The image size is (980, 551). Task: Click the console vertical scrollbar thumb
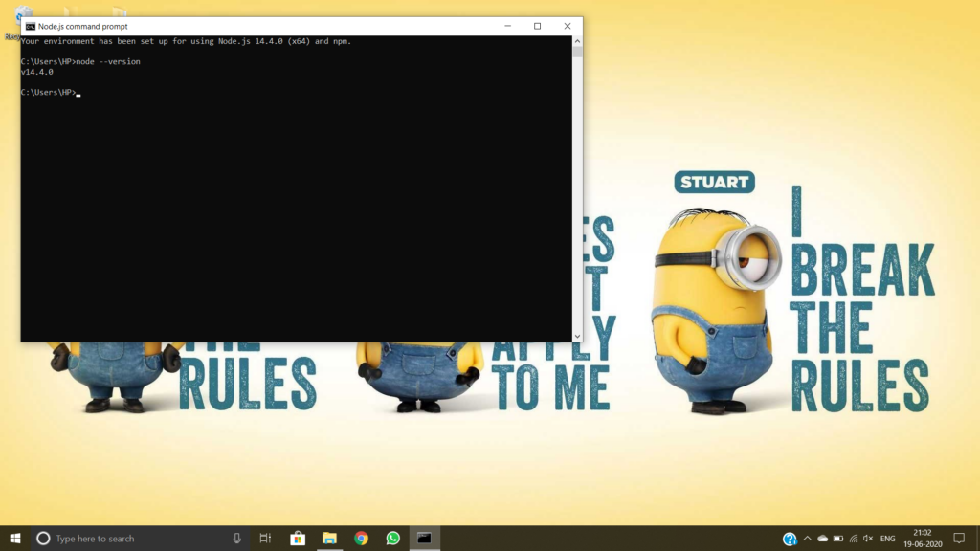(577, 52)
